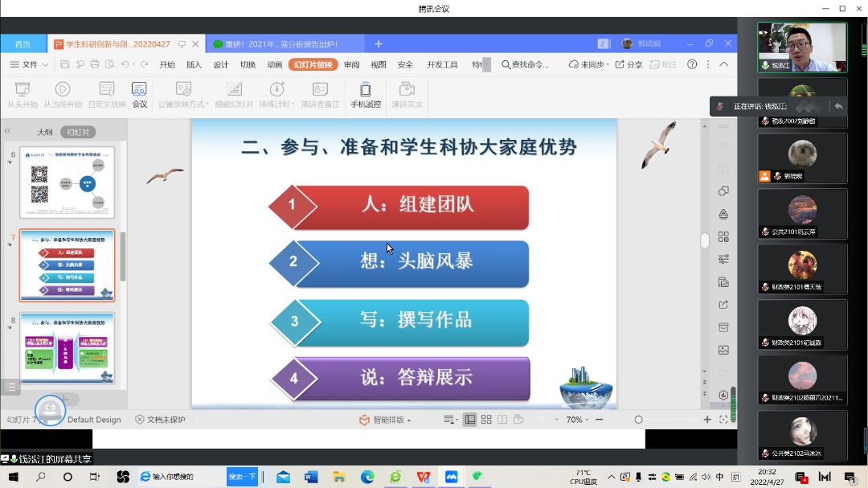
Task: Open the 文件 file menu dropdown
Action: pos(28,64)
